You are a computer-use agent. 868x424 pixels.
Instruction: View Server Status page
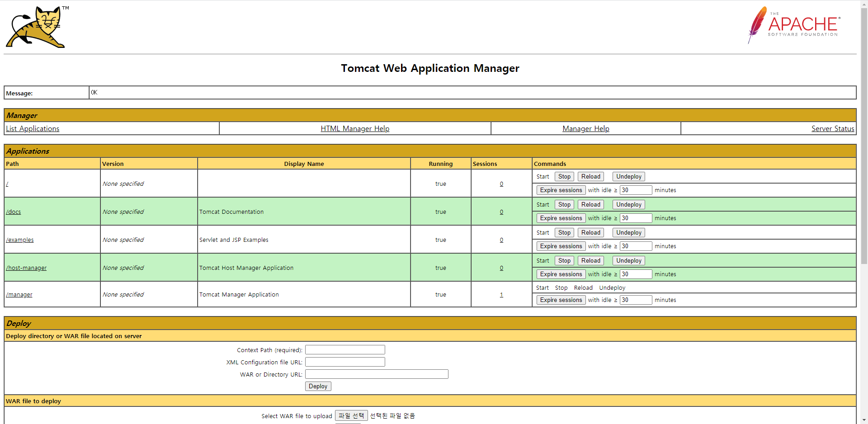click(833, 129)
